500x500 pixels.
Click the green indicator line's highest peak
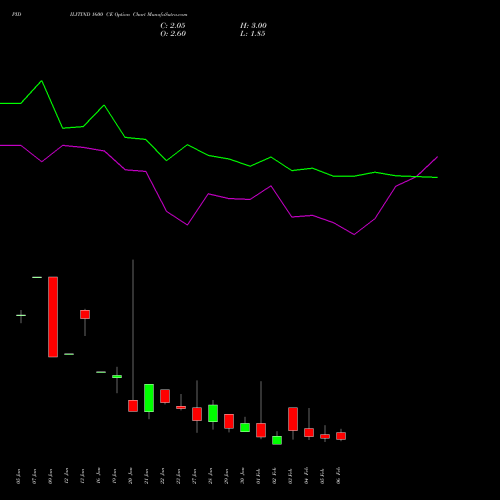41,81
